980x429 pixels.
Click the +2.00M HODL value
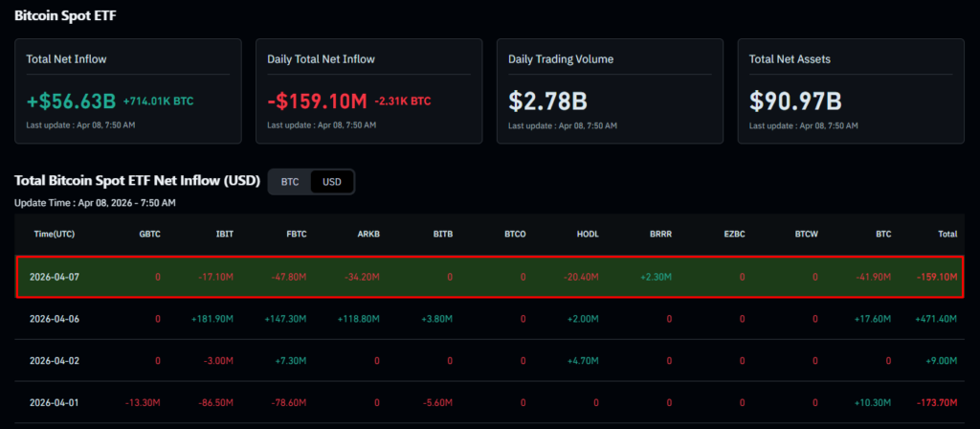pos(583,319)
